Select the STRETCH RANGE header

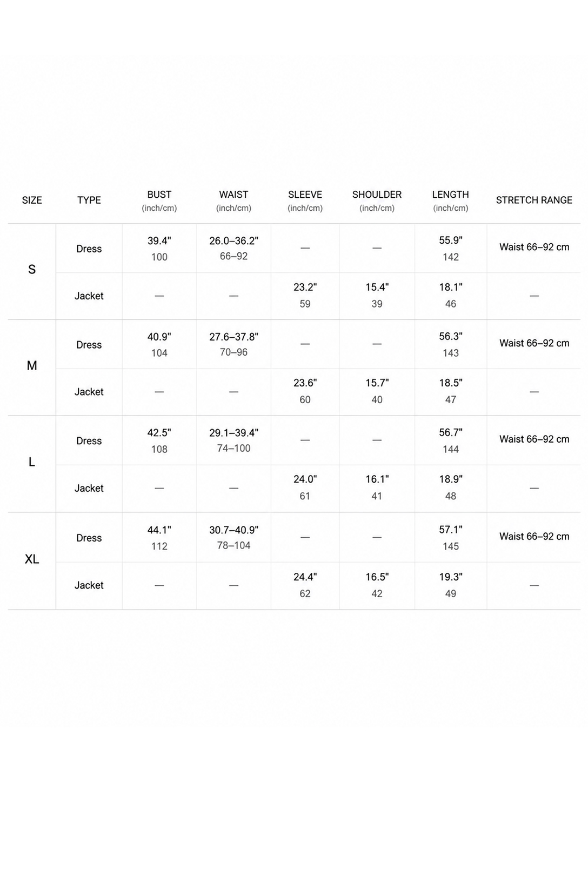click(x=534, y=200)
